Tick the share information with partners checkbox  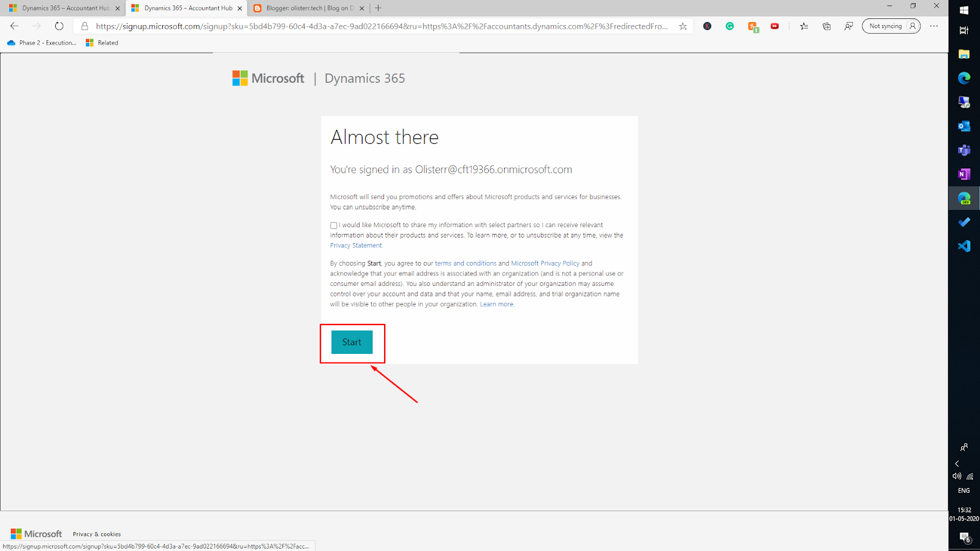pos(334,225)
